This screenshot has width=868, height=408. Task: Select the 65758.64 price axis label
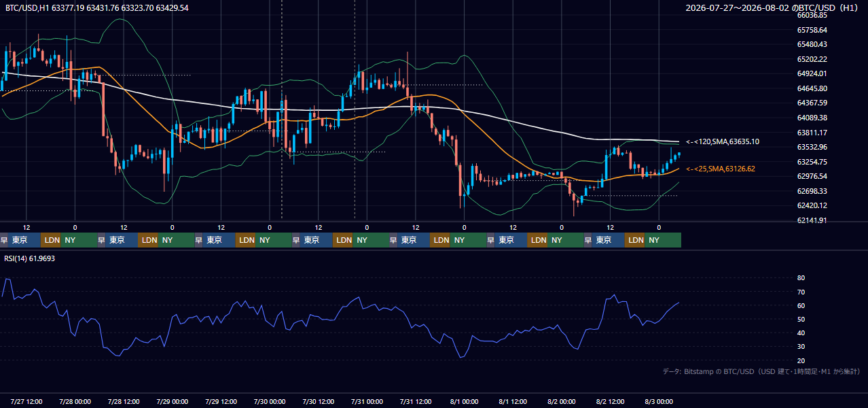tap(812, 30)
